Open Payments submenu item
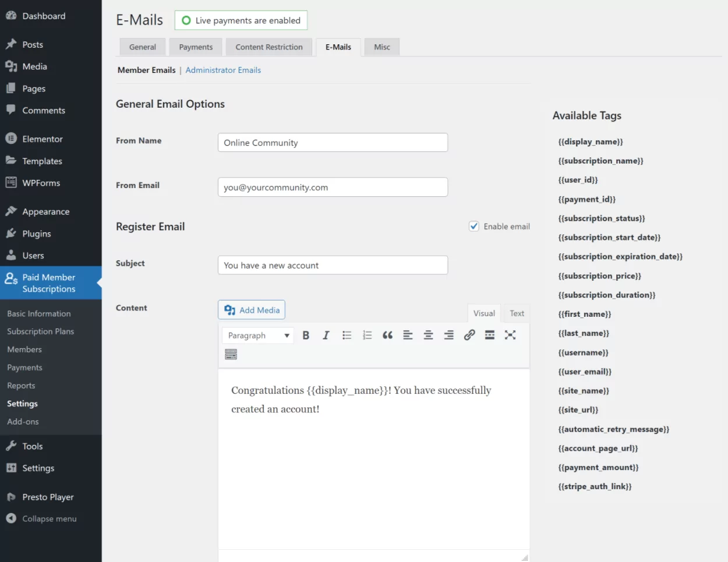 point(24,367)
